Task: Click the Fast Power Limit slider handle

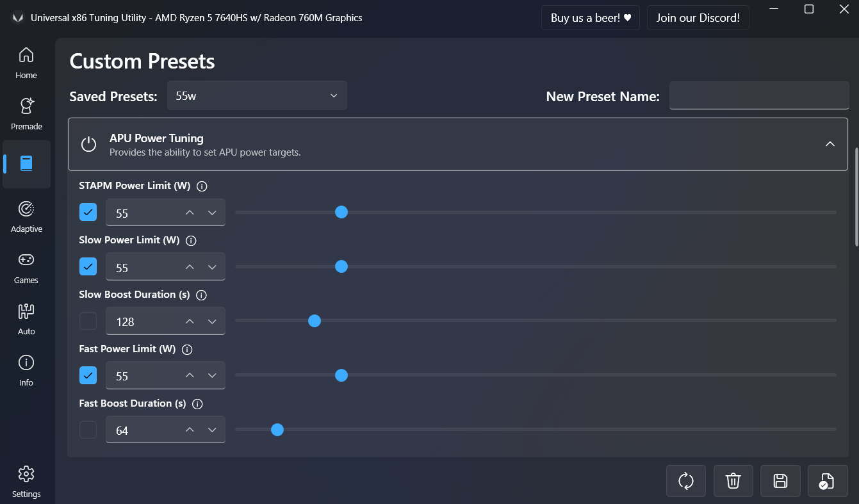Action: coord(341,375)
